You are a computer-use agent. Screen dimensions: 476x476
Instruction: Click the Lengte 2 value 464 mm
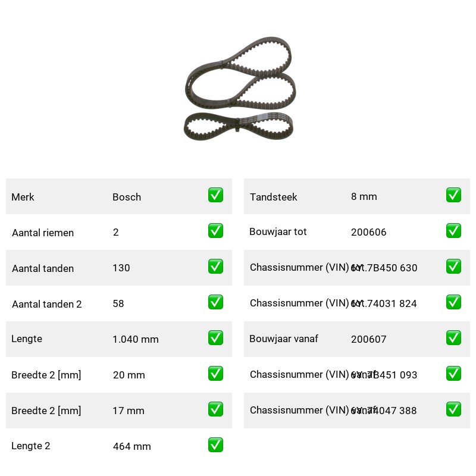pos(131,446)
